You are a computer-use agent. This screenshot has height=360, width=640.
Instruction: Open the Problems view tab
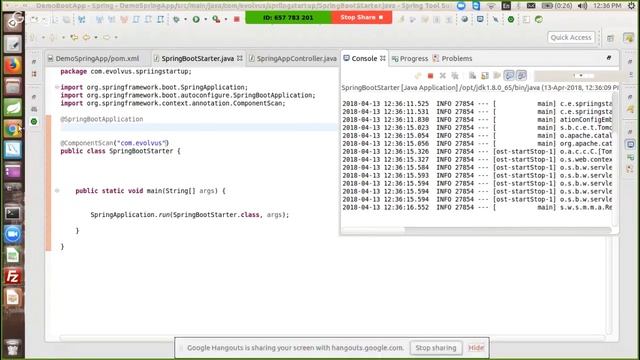tap(453, 59)
